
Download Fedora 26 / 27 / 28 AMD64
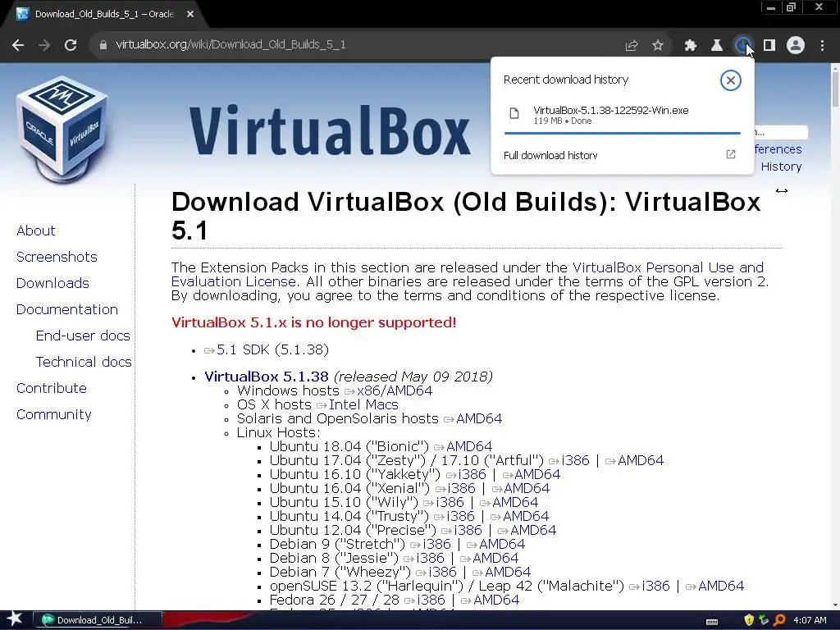pyautogui.click(x=496, y=600)
